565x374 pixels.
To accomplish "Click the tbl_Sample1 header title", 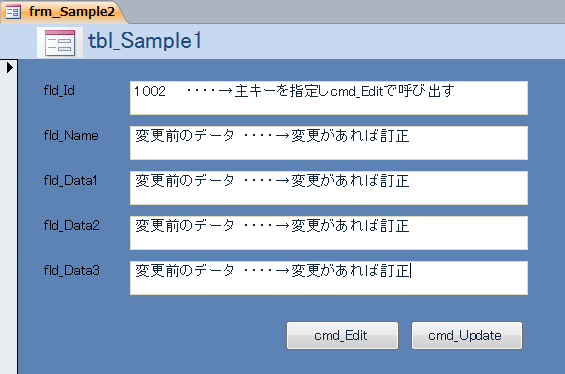I will (x=145, y=41).
